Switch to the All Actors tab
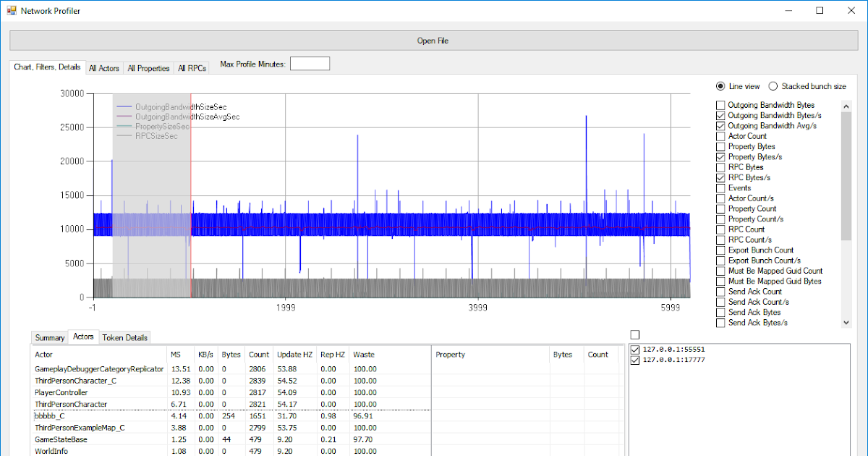This screenshot has width=868, height=456. [x=104, y=68]
